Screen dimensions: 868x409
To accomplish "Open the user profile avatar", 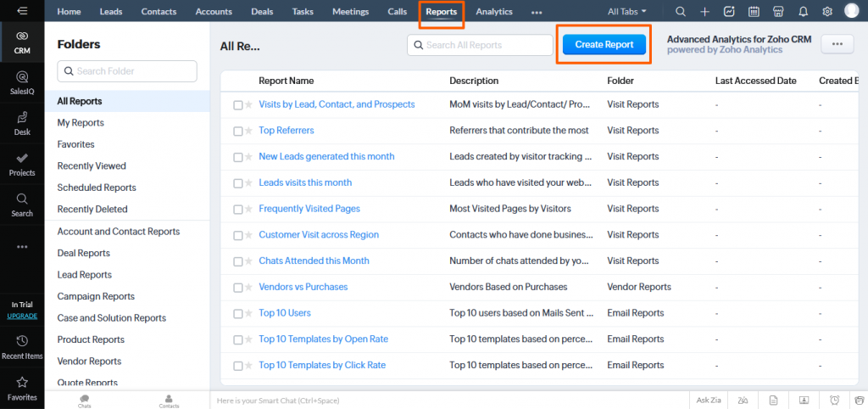I will (852, 10).
